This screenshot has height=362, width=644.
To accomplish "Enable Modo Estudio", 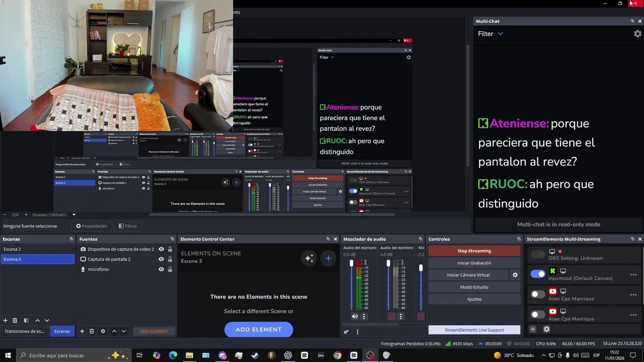I will 474,287.
